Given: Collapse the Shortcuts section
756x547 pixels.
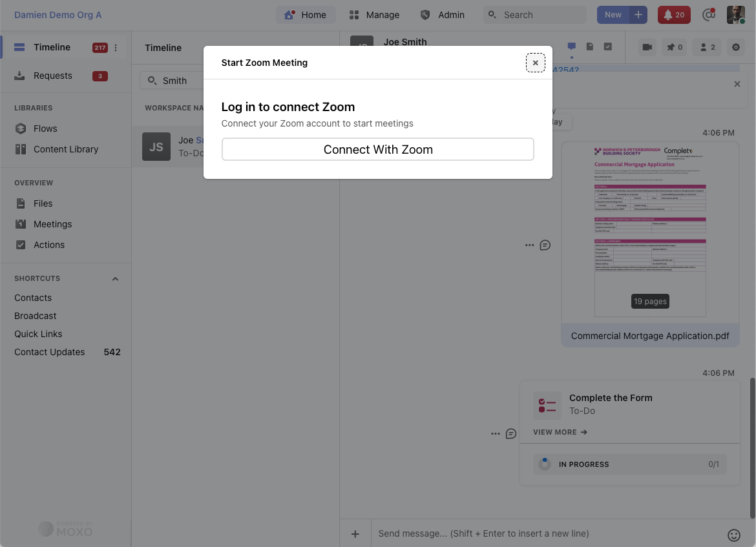Looking at the screenshot, I should click(115, 279).
